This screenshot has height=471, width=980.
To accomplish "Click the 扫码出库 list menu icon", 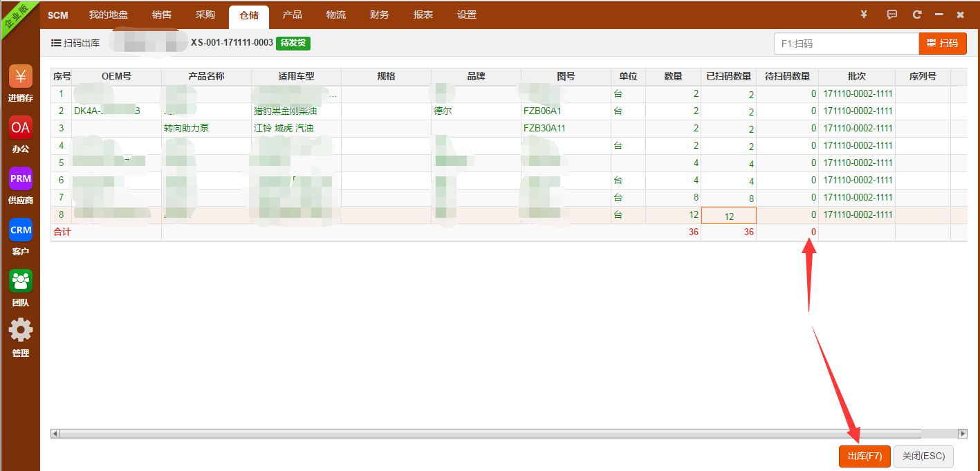I will pos(55,43).
